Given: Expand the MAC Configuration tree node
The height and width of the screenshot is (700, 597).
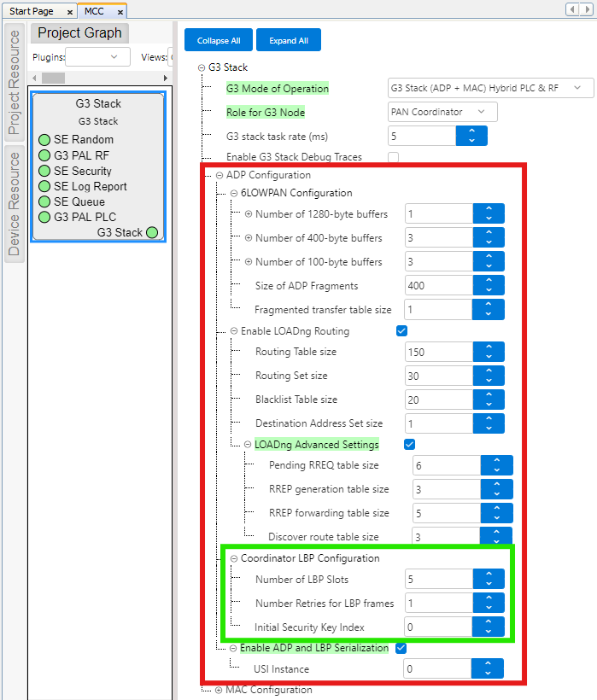Looking at the screenshot, I should tap(219, 690).
